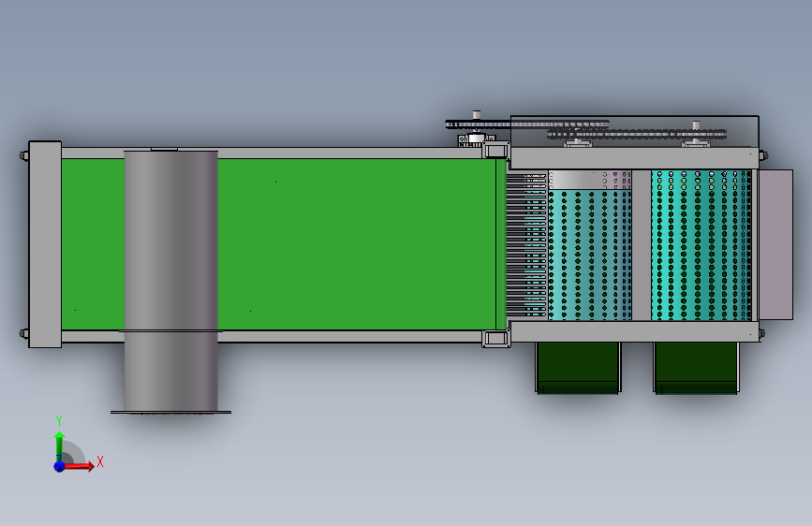Select the mauve box at the right end

(x=775, y=244)
